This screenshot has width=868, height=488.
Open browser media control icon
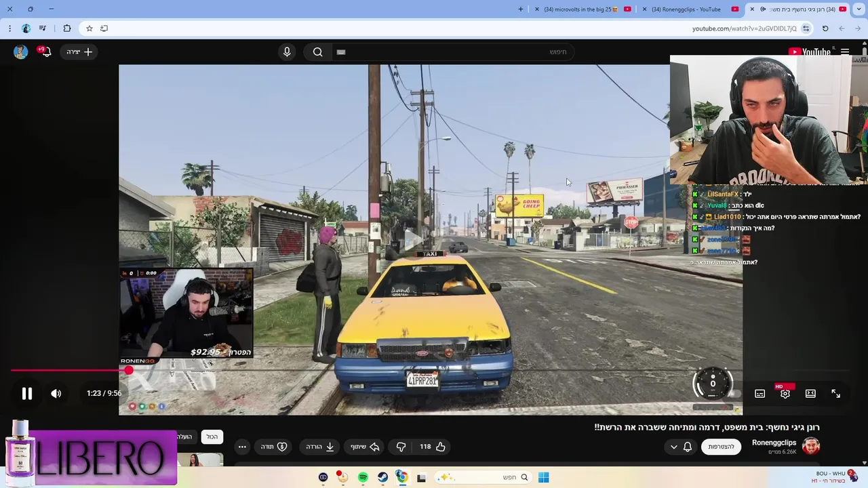click(43, 28)
